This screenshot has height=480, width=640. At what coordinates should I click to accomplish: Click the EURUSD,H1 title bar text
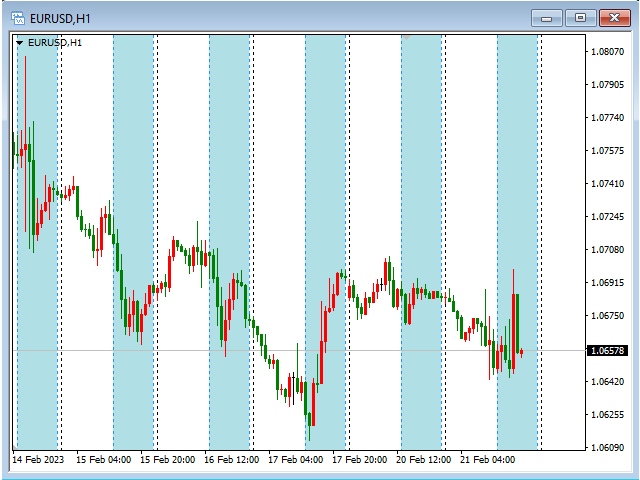click(61, 17)
